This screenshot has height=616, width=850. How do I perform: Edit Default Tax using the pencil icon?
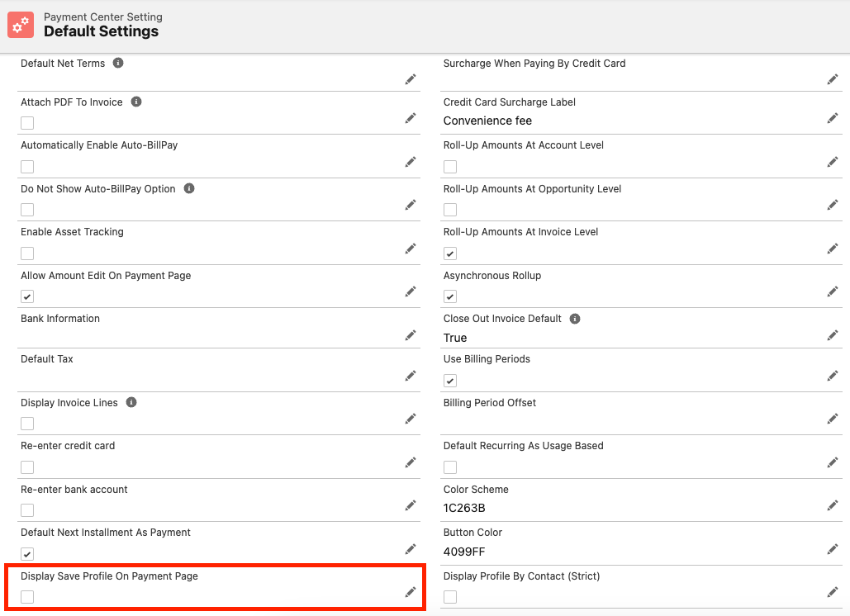(x=411, y=376)
